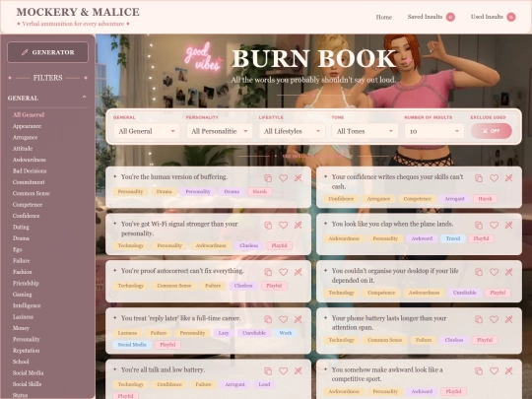532x399 pixels.
Task: Save the 'human version of buffering' insult with heart
Action: [284, 178]
